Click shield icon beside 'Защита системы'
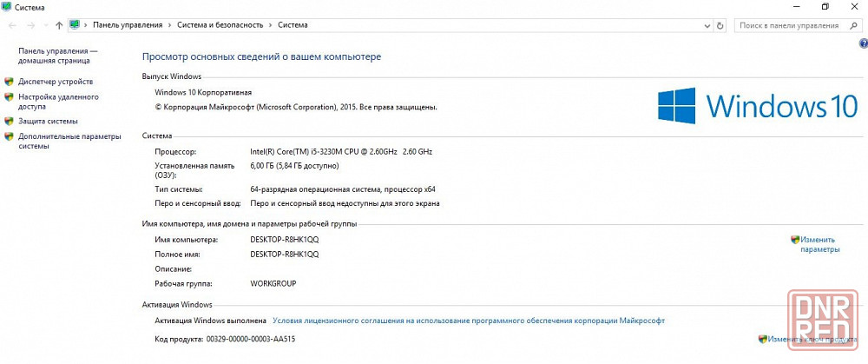This screenshot has height=364, width=868. pyautogui.click(x=9, y=121)
